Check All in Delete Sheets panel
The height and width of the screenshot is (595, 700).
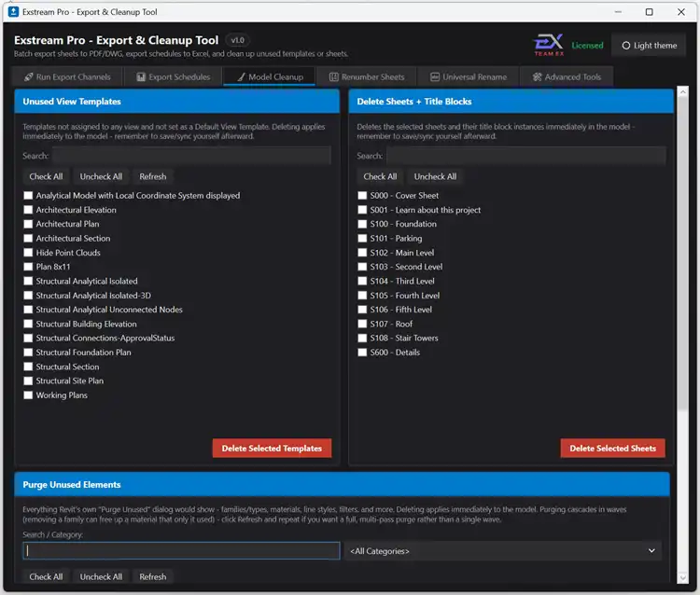coord(380,176)
